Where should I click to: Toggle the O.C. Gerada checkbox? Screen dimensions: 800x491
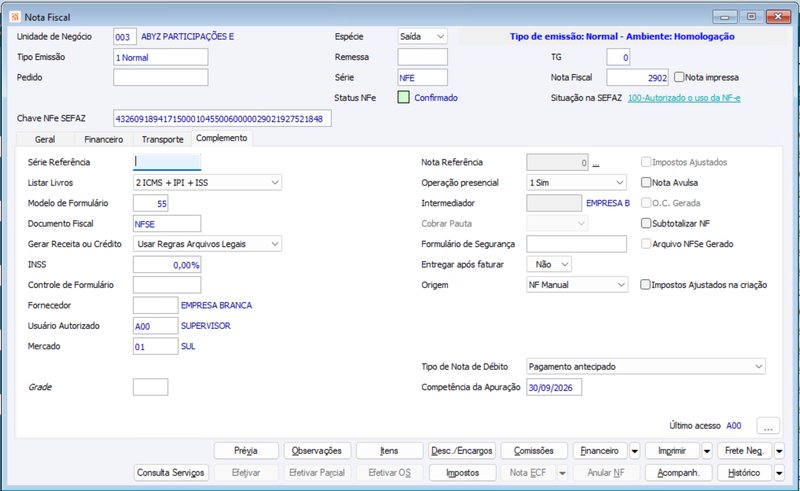646,203
